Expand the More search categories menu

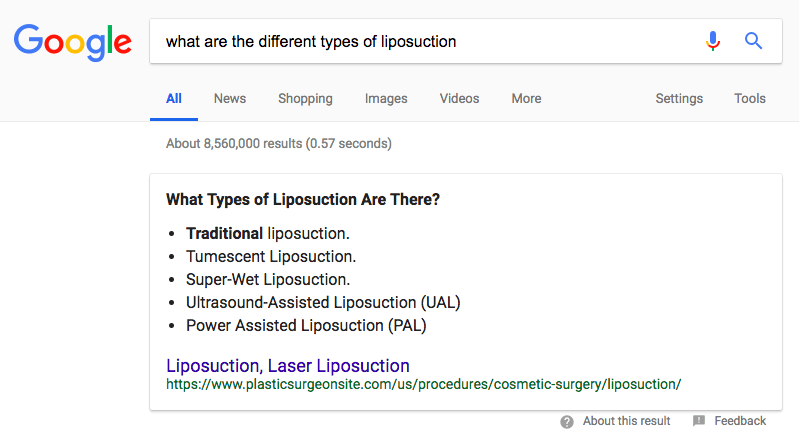click(x=526, y=99)
